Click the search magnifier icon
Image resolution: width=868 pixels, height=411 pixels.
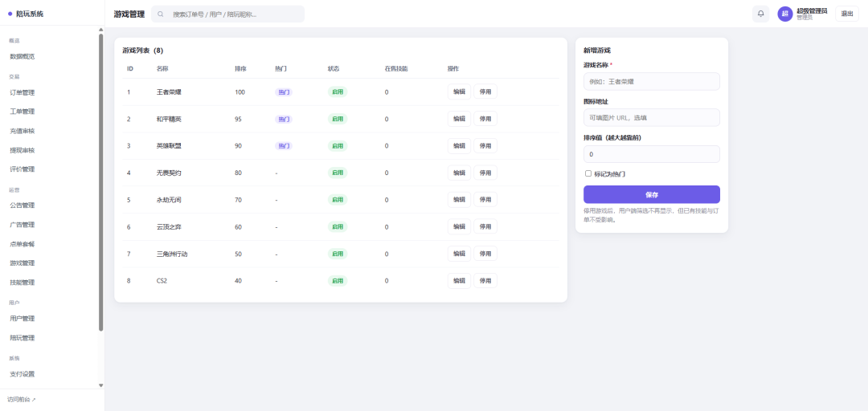click(161, 14)
